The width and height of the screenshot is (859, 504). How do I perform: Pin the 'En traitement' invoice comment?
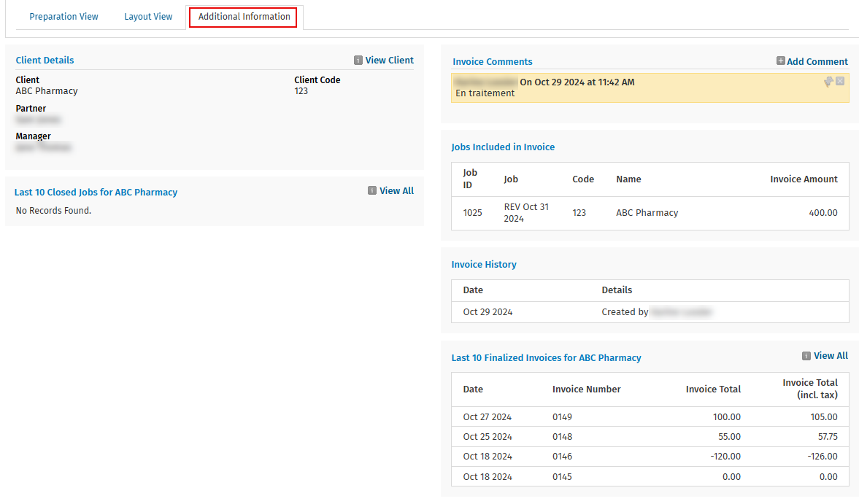(x=828, y=82)
